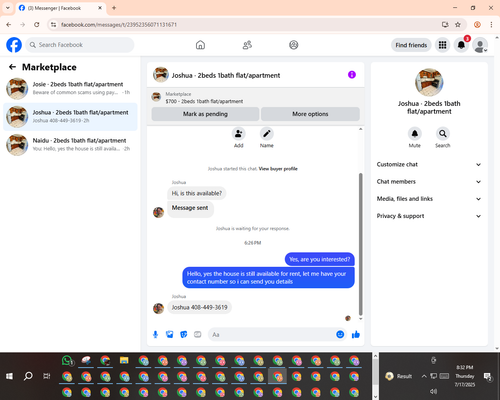The image size is (500, 400).
Task: Open Windows taskbar search
Action: (28, 376)
